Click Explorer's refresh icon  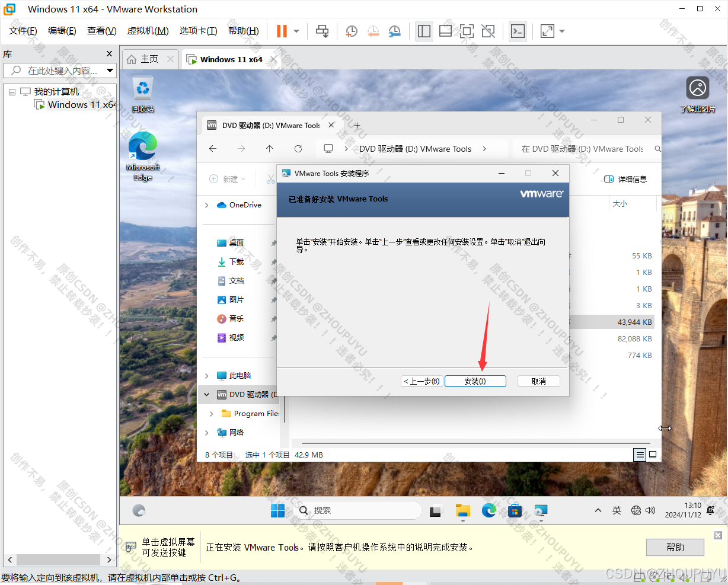pos(298,149)
